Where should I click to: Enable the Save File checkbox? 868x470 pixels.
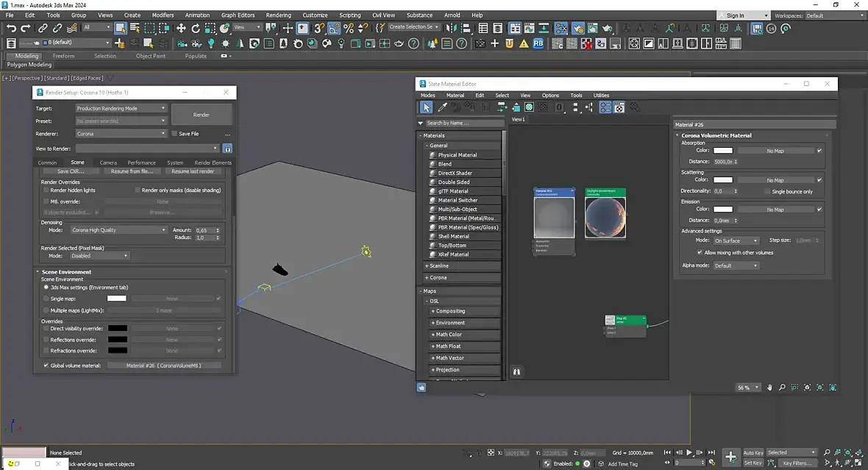click(x=174, y=134)
